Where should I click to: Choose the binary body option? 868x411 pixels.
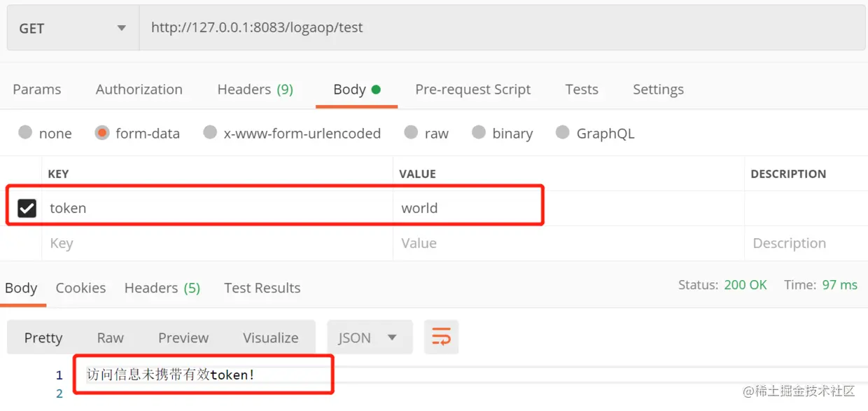click(479, 132)
